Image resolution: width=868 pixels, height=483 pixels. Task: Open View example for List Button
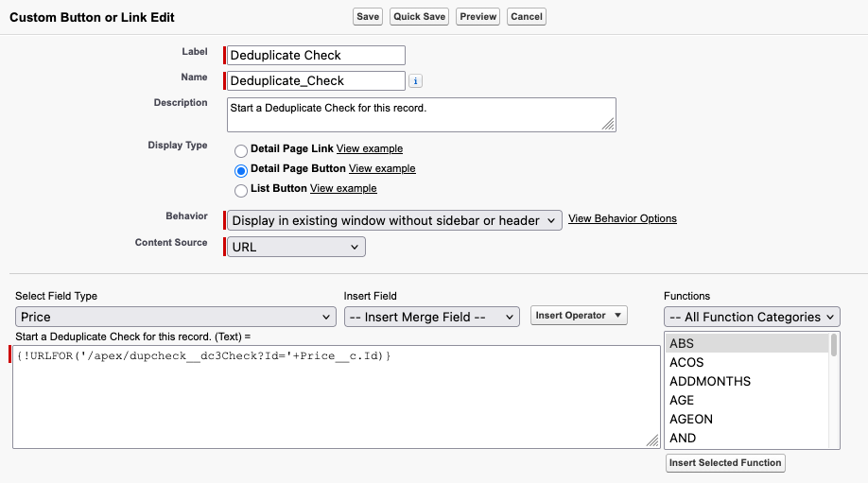[x=343, y=188]
